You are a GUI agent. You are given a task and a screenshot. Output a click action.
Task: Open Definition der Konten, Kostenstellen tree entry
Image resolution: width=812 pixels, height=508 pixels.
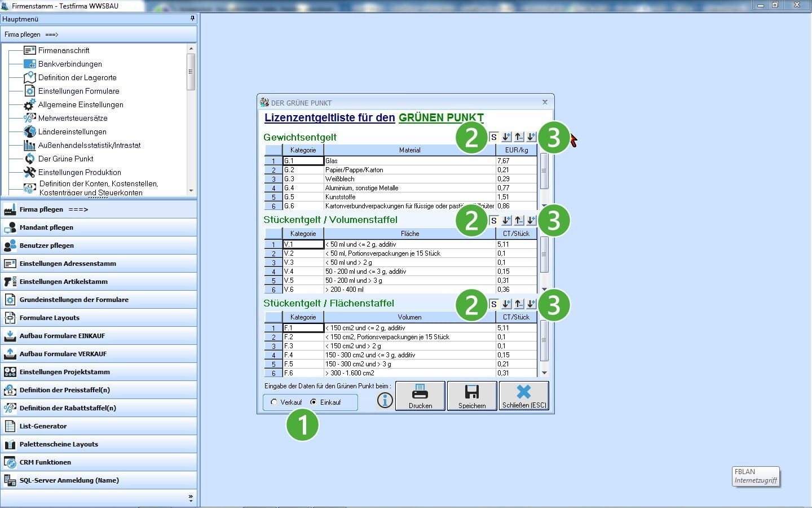[99, 188]
